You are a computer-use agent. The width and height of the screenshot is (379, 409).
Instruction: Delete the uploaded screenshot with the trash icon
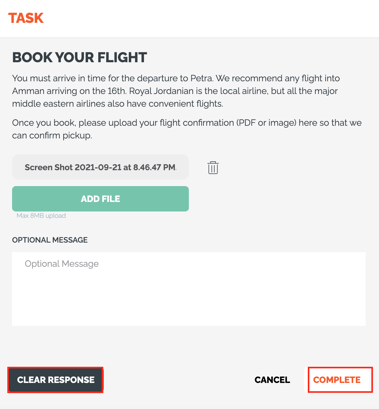213,168
